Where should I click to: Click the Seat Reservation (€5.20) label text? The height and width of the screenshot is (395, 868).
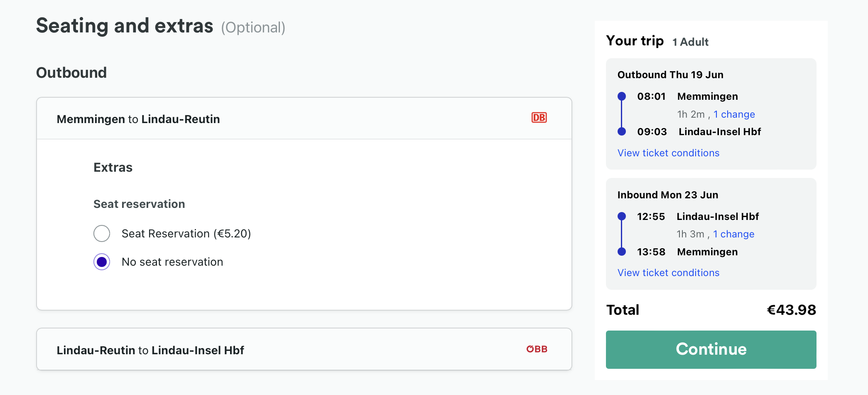(186, 234)
